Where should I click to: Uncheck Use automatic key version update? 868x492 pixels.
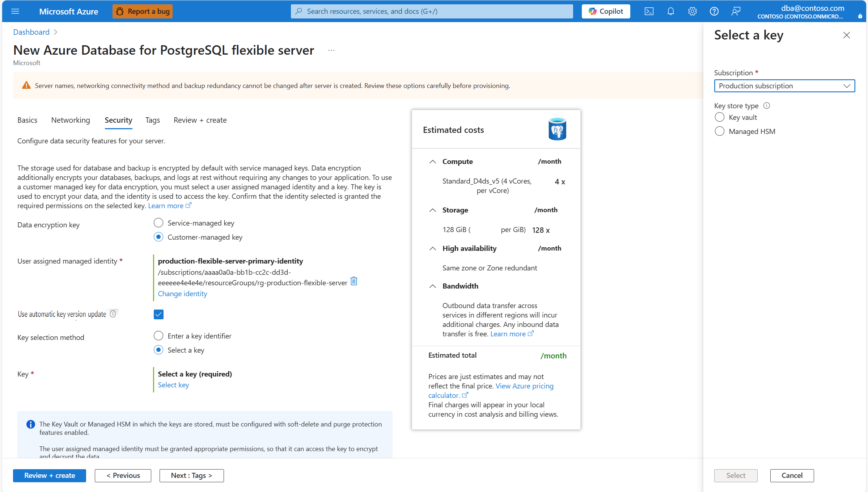[x=158, y=314]
